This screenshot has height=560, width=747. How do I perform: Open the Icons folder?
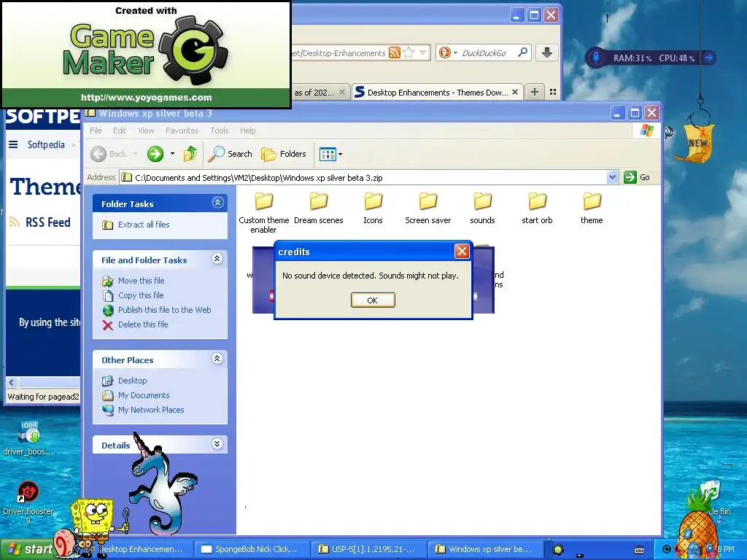(373, 208)
